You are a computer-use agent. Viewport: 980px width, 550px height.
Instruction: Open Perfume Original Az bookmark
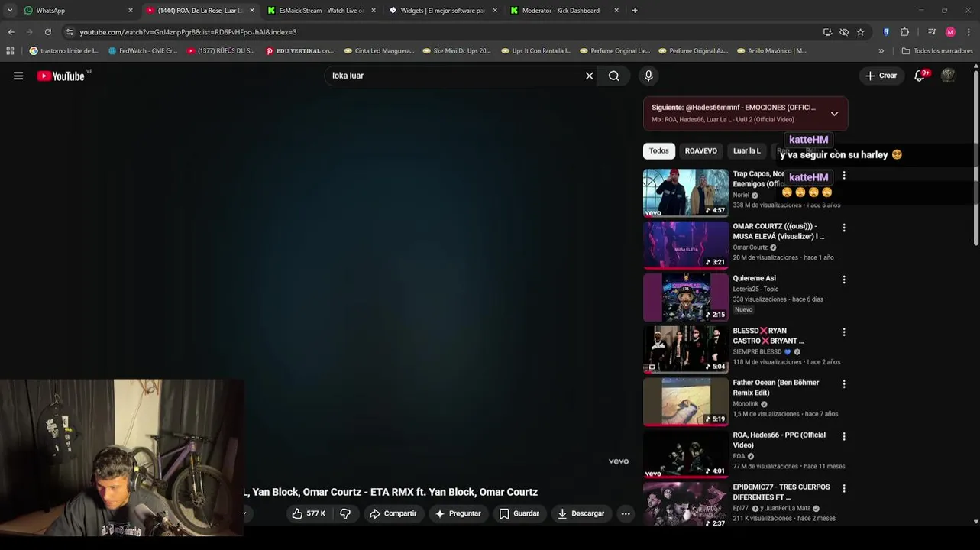[x=694, y=51]
